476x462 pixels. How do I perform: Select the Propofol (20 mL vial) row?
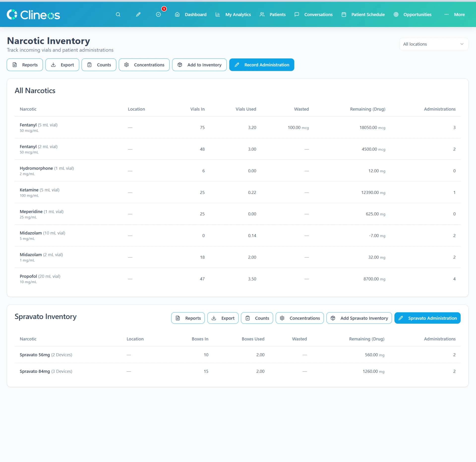tap(238, 279)
